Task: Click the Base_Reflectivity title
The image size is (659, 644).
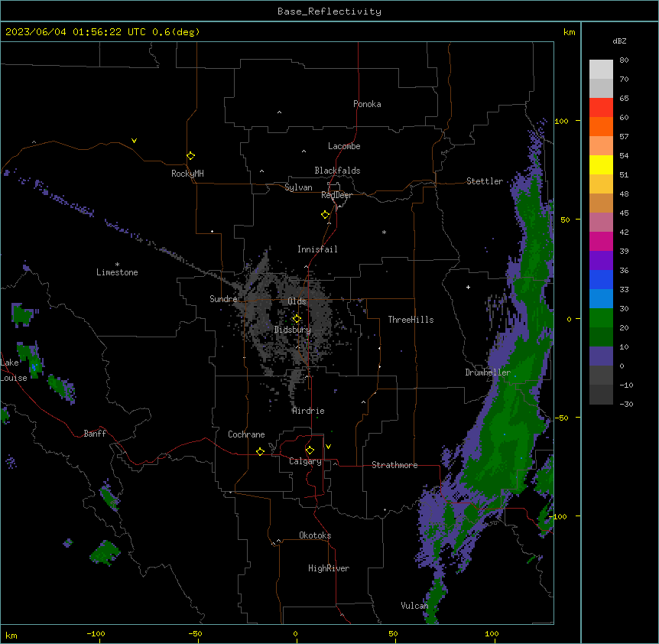Action: pos(329,11)
